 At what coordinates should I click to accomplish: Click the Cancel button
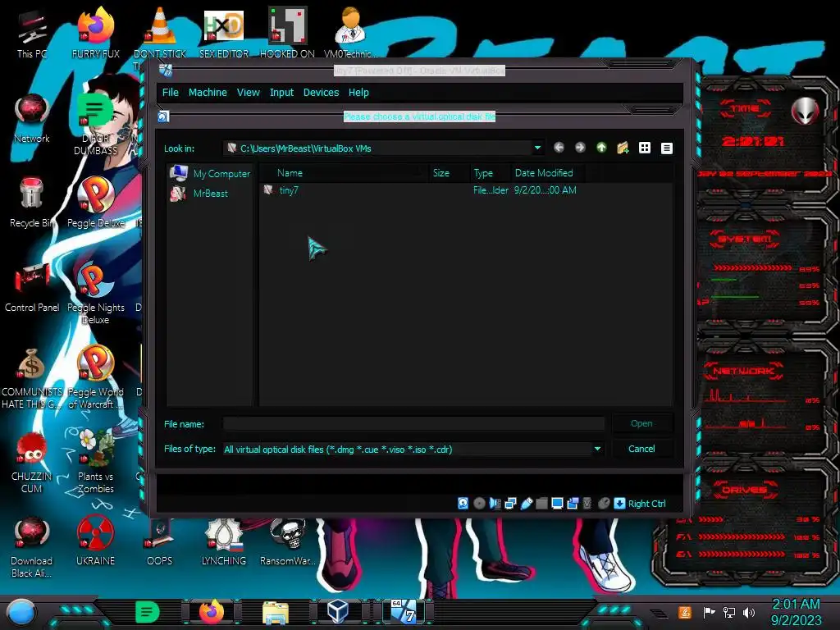641,449
